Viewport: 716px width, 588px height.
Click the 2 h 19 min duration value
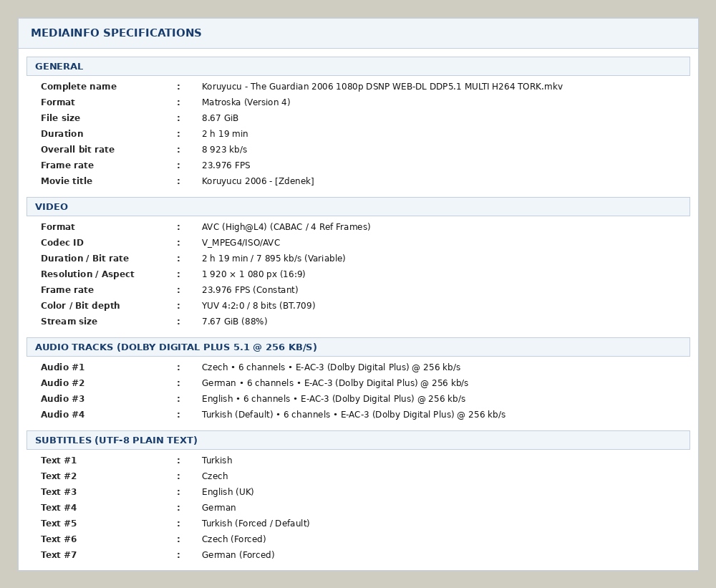pos(225,134)
